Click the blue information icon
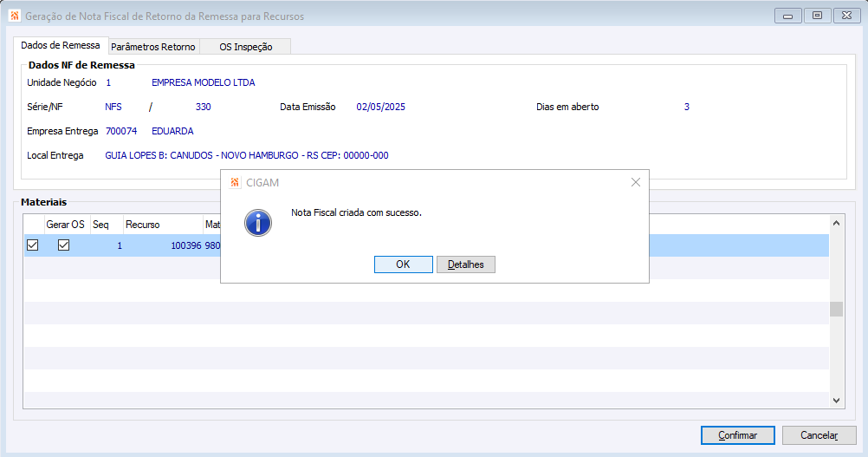The width and height of the screenshot is (868, 457). click(x=258, y=223)
